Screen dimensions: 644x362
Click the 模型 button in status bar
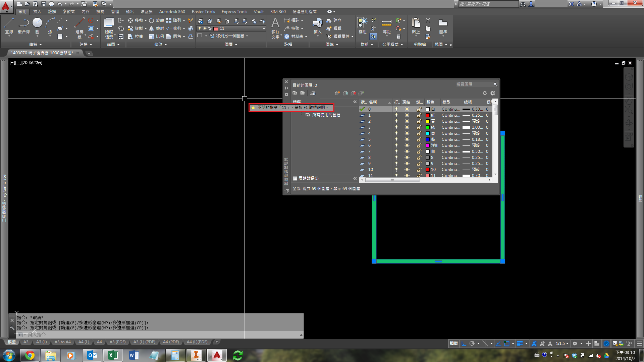[x=453, y=344]
